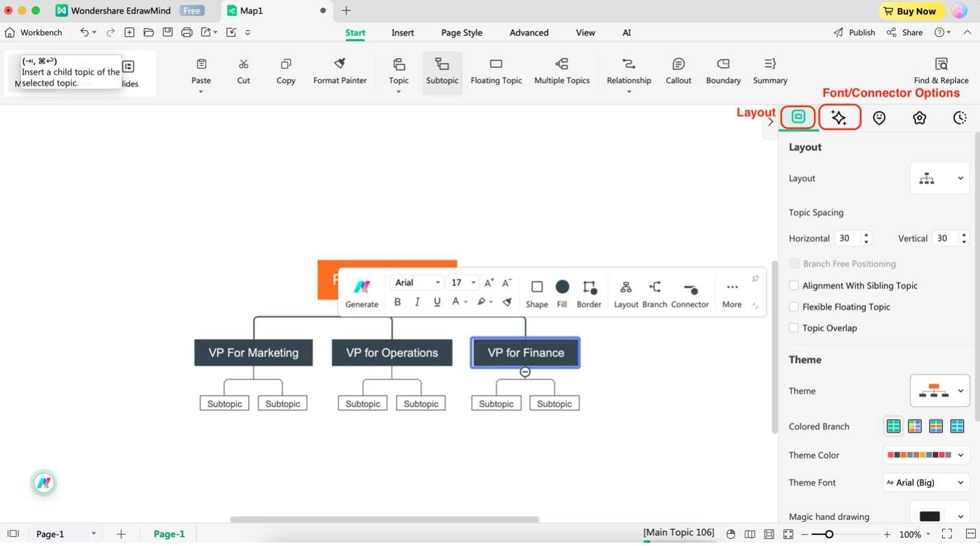Open the font size dropdown 17

(463, 282)
